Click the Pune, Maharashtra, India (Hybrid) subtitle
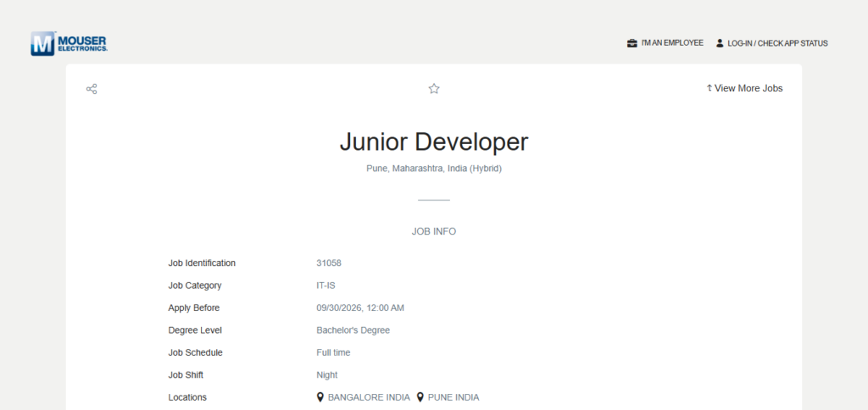Screen dimensions: 868x410 coord(434,169)
